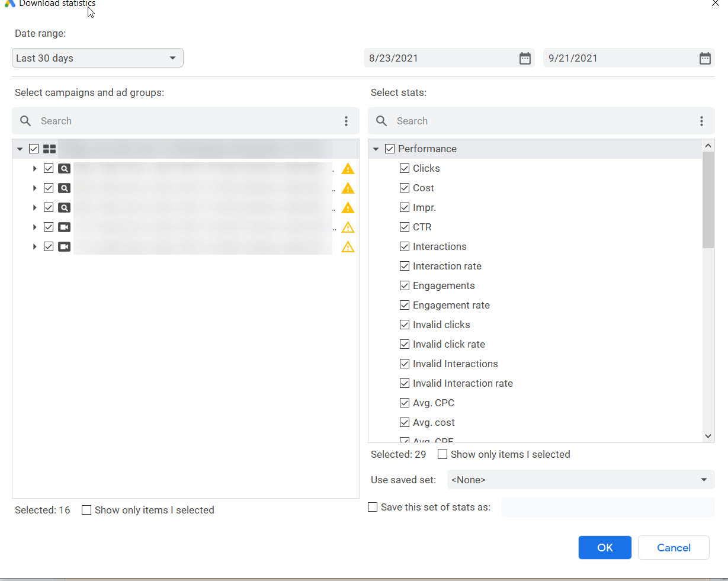Cancel the Download statistics dialog

pyautogui.click(x=673, y=548)
